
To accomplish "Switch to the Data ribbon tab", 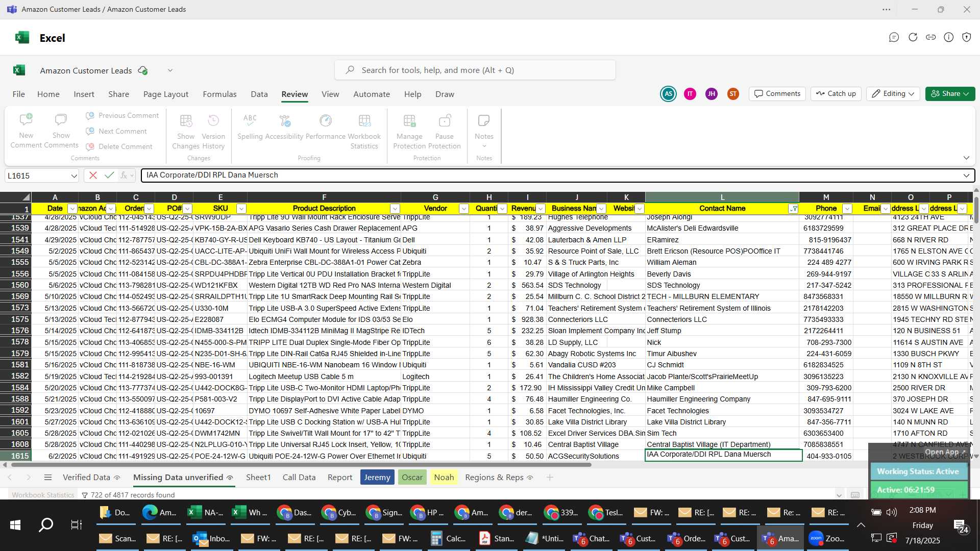I will coord(259,94).
